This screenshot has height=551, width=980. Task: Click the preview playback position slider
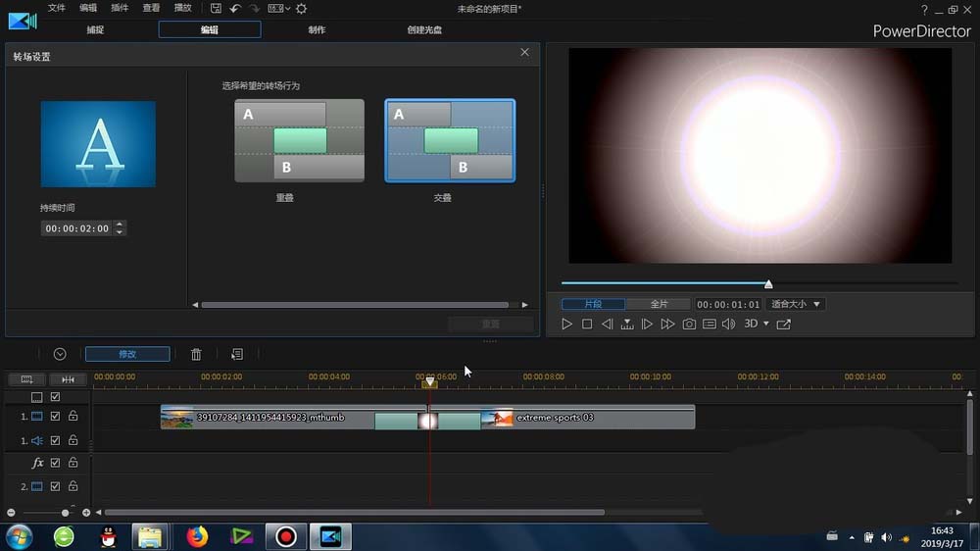tap(768, 284)
